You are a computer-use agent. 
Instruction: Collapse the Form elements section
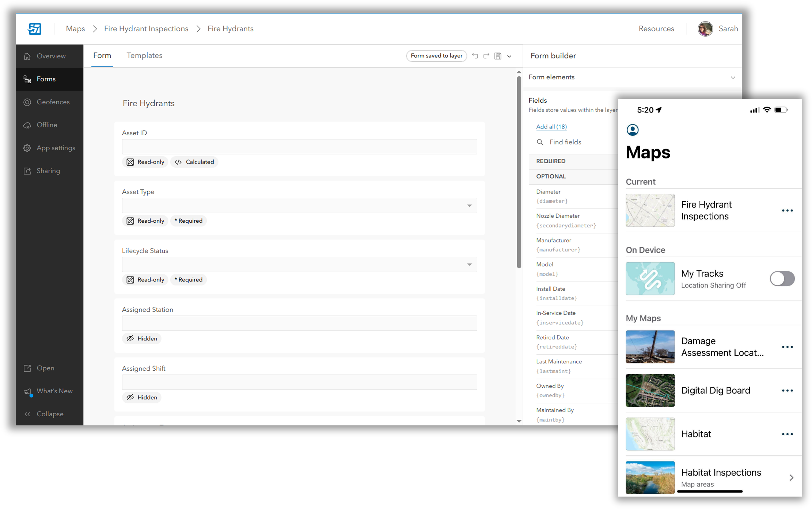point(733,77)
